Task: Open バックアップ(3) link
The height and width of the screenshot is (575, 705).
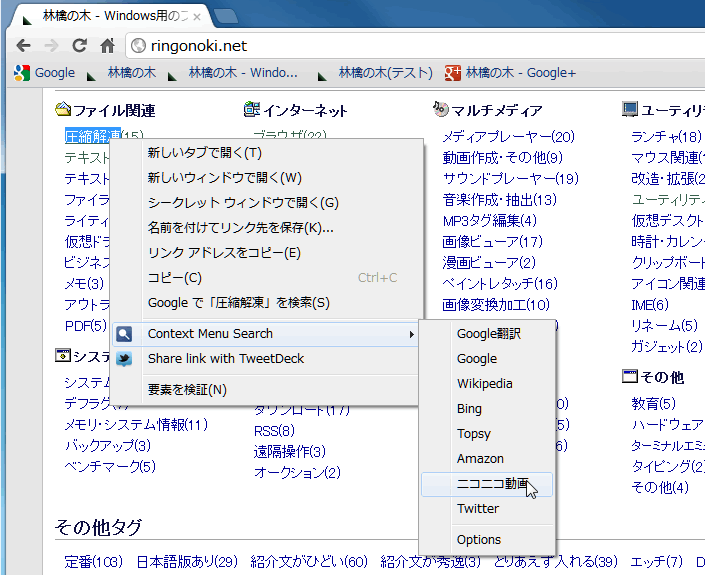Action: pos(108,446)
